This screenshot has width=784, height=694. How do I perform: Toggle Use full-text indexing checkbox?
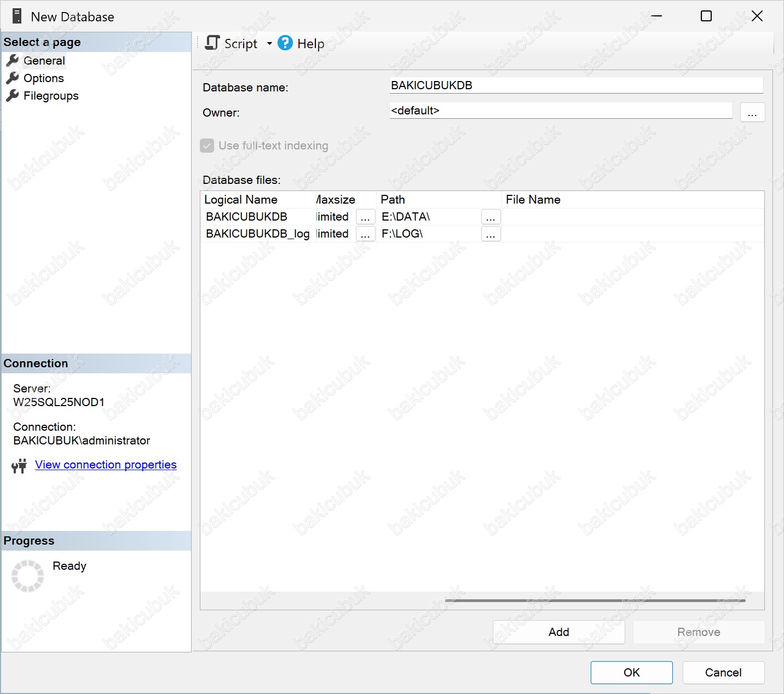click(207, 146)
